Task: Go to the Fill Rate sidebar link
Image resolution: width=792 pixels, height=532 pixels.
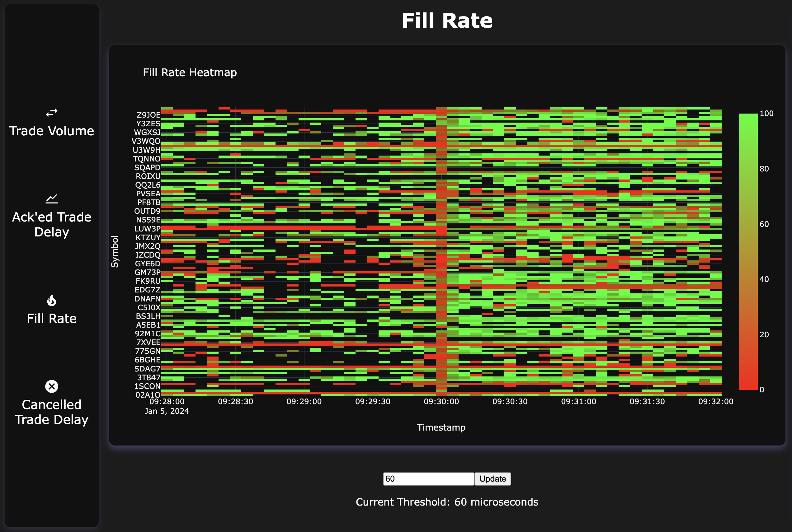Action: 52,318
